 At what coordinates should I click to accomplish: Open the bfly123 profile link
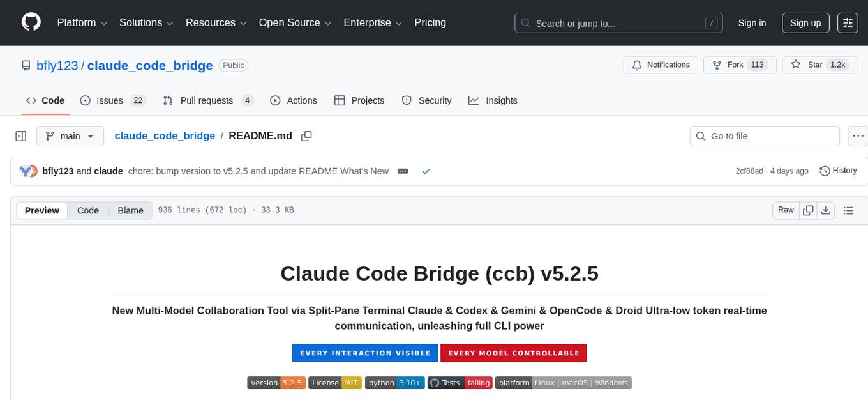tap(57, 65)
